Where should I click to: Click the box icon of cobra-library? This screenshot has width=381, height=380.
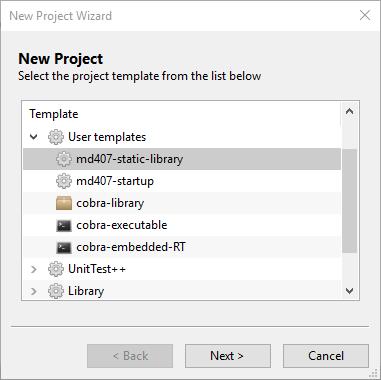tap(64, 203)
